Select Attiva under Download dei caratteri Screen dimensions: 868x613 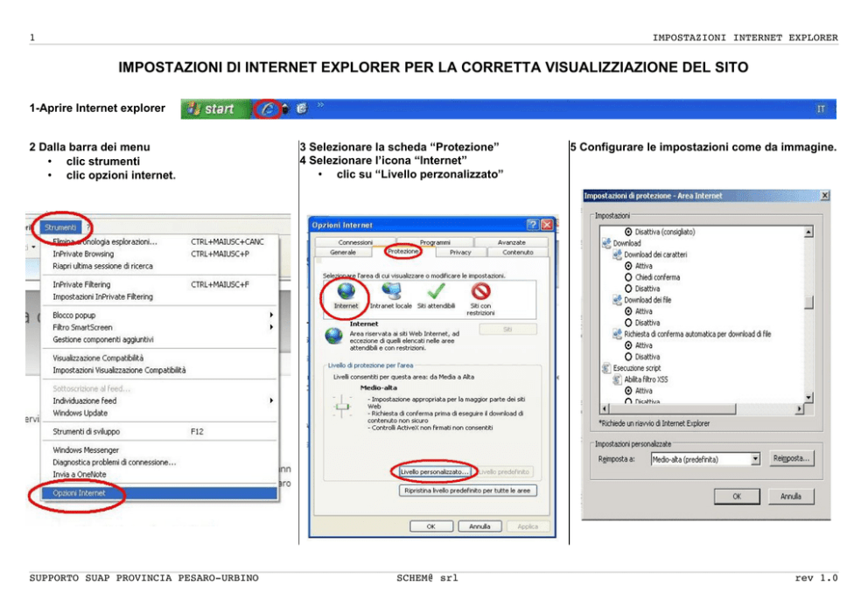(628, 266)
